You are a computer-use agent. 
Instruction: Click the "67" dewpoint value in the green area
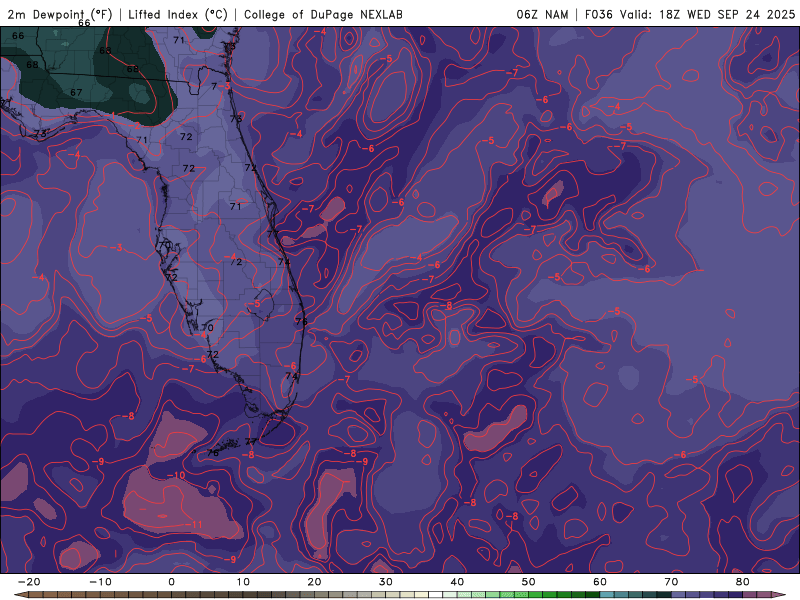pos(76,92)
